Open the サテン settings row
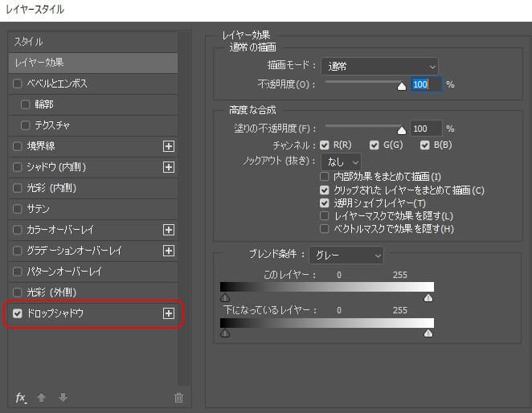This screenshot has height=413, width=532. click(x=93, y=209)
